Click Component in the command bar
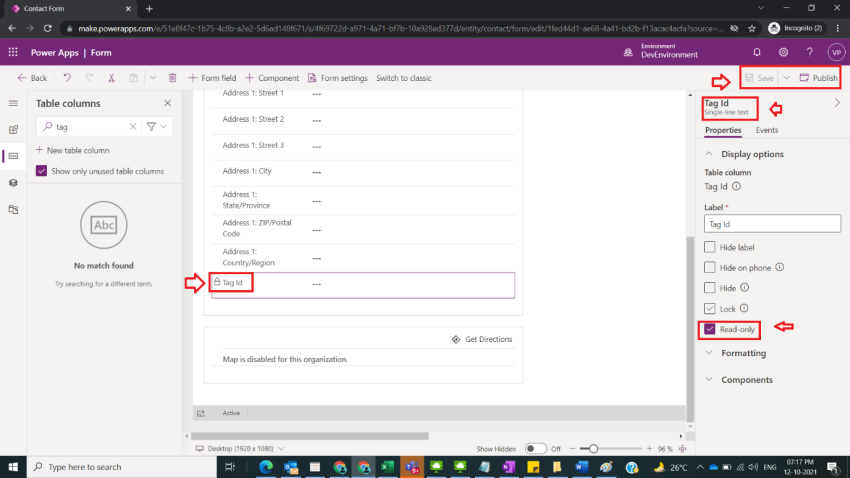The height and width of the screenshot is (478, 850). pyautogui.click(x=272, y=78)
